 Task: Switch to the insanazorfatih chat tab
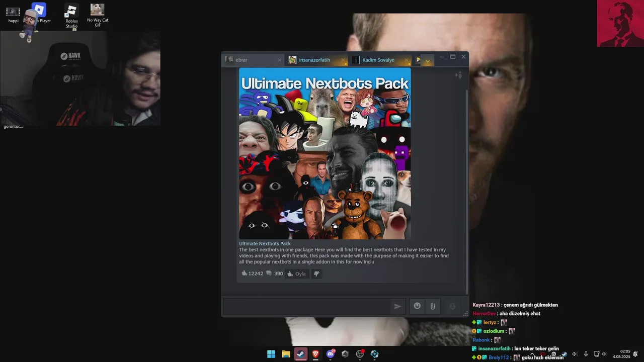pyautogui.click(x=315, y=60)
